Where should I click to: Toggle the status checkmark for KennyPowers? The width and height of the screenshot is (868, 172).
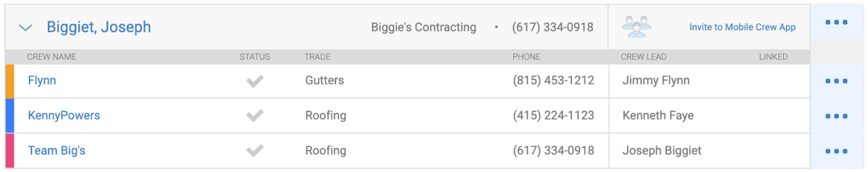click(255, 116)
